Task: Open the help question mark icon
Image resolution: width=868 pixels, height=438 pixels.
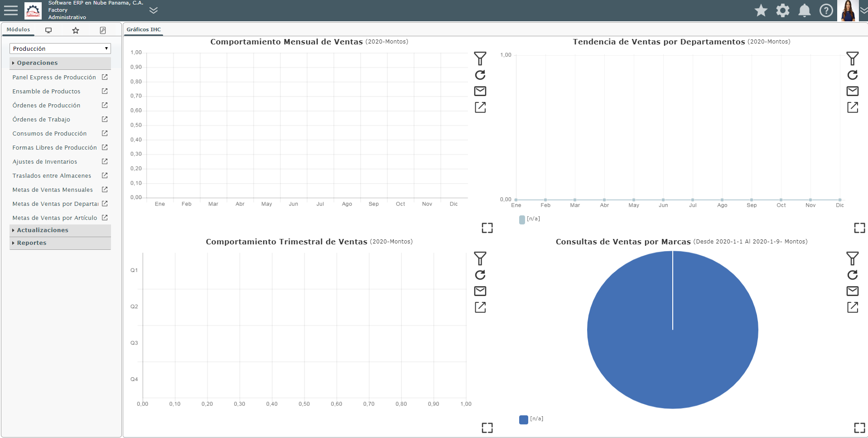Action: click(826, 10)
